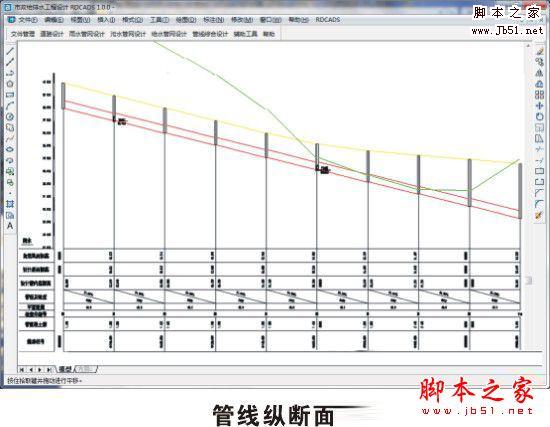
Task: Open the 文件(F) menu
Action: click(x=28, y=20)
